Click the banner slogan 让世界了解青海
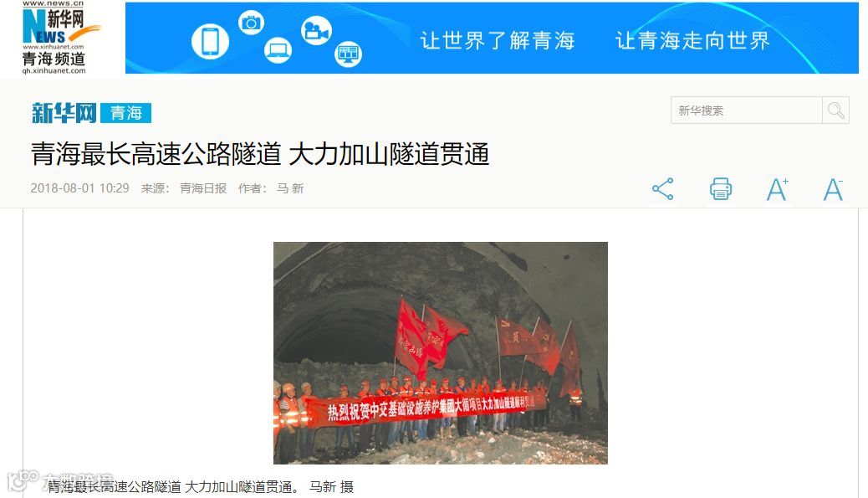Viewport: 868px width, 498px height. click(x=498, y=40)
